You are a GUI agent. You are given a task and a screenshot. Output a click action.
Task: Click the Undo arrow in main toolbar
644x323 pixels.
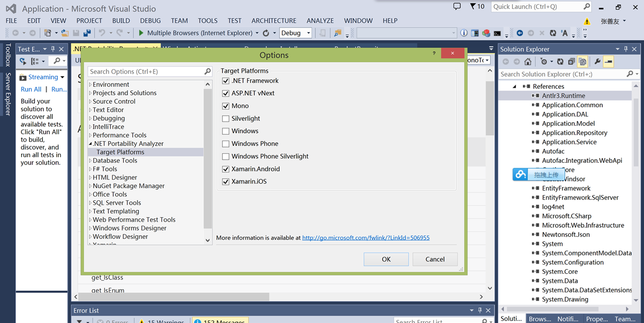(x=102, y=33)
